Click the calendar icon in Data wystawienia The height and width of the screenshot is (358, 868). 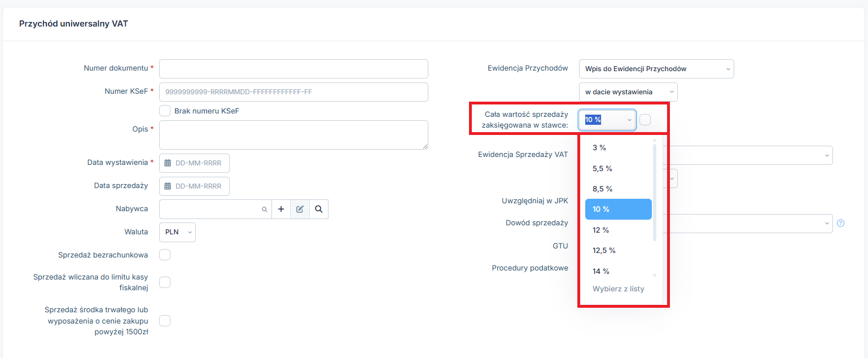pyautogui.click(x=168, y=163)
